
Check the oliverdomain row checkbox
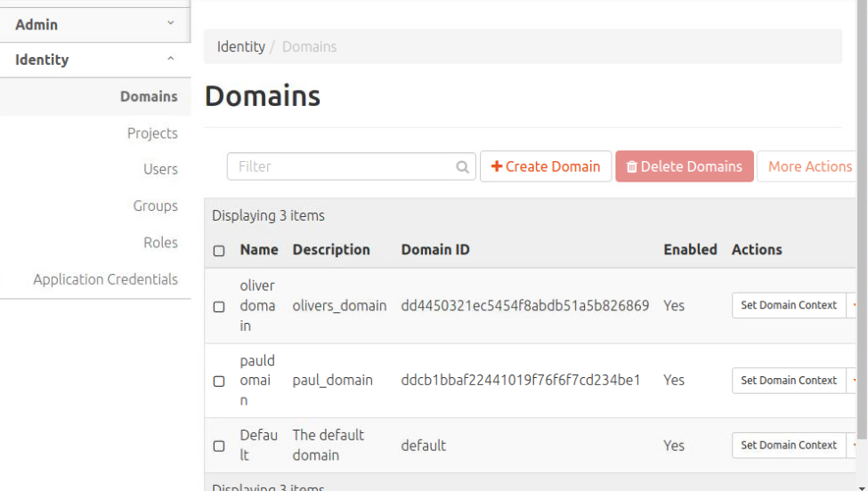[x=219, y=307]
